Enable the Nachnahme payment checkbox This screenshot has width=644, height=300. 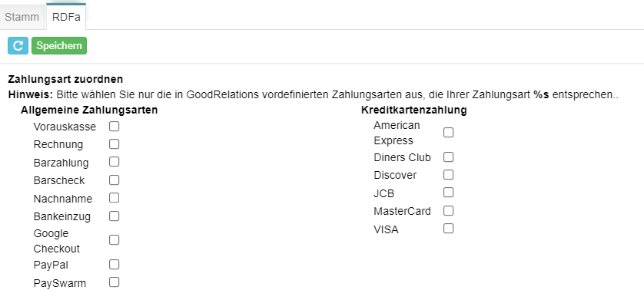point(115,198)
